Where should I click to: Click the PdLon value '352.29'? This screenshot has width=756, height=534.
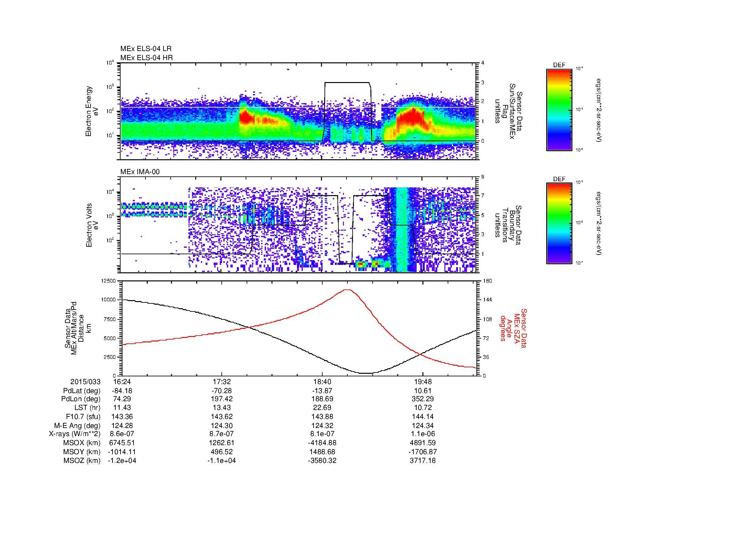[422, 399]
